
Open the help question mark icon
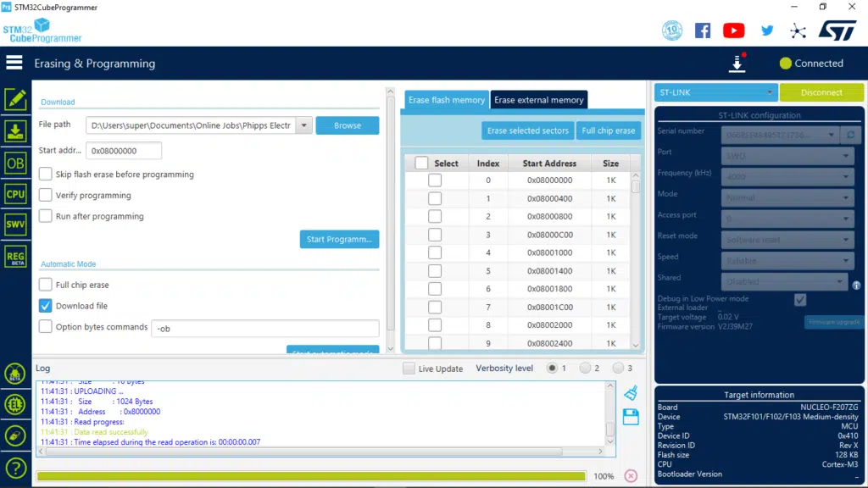pos(15,468)
